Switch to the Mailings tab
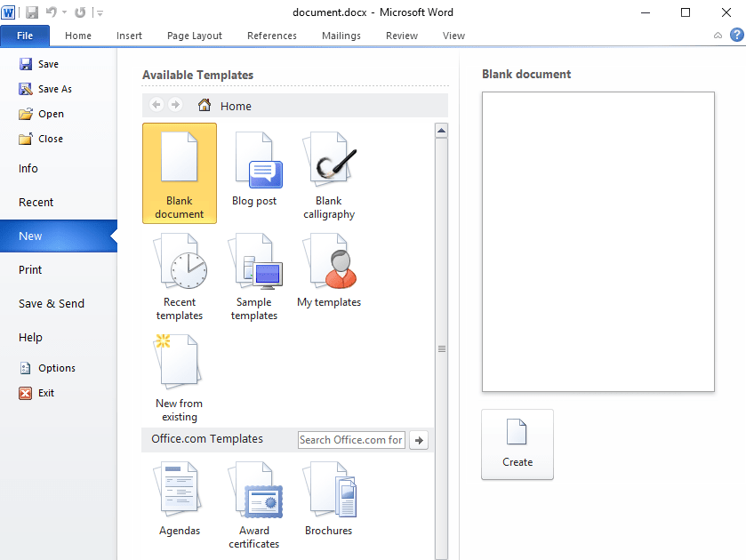 pyautogui.click(x=341, y=36)
